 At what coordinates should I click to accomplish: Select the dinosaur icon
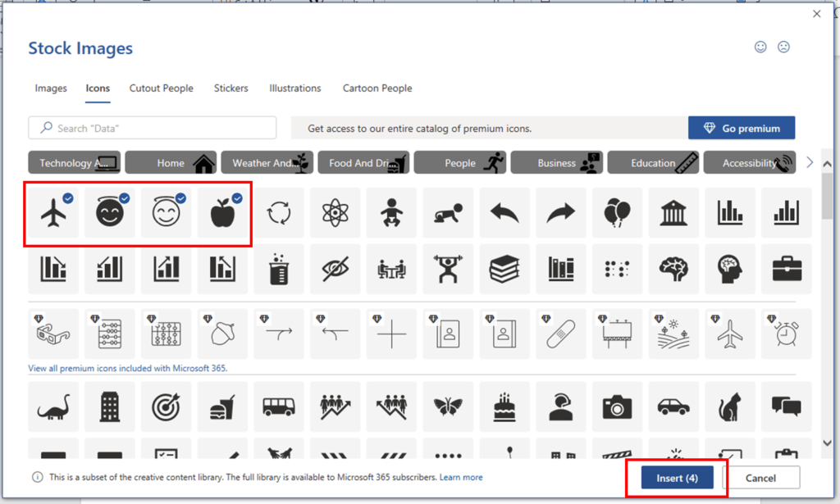click(x=52, y=406)
